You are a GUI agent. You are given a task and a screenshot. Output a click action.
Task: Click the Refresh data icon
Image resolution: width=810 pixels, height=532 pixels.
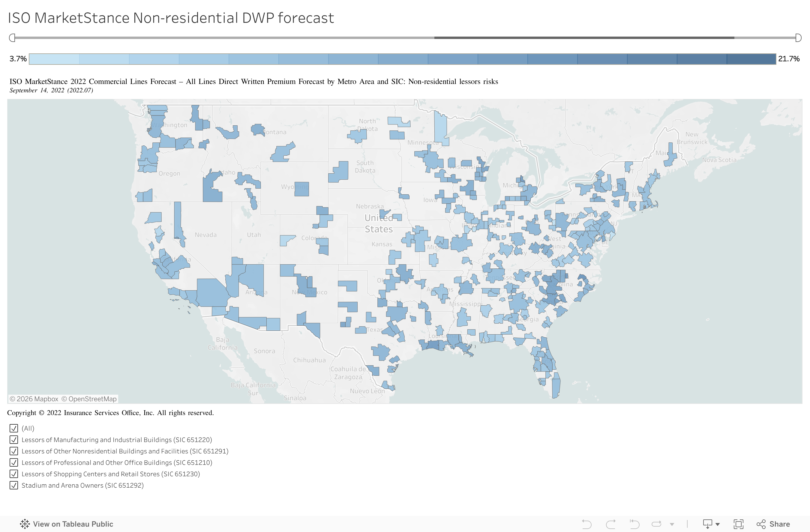click(x=656, y=524)
